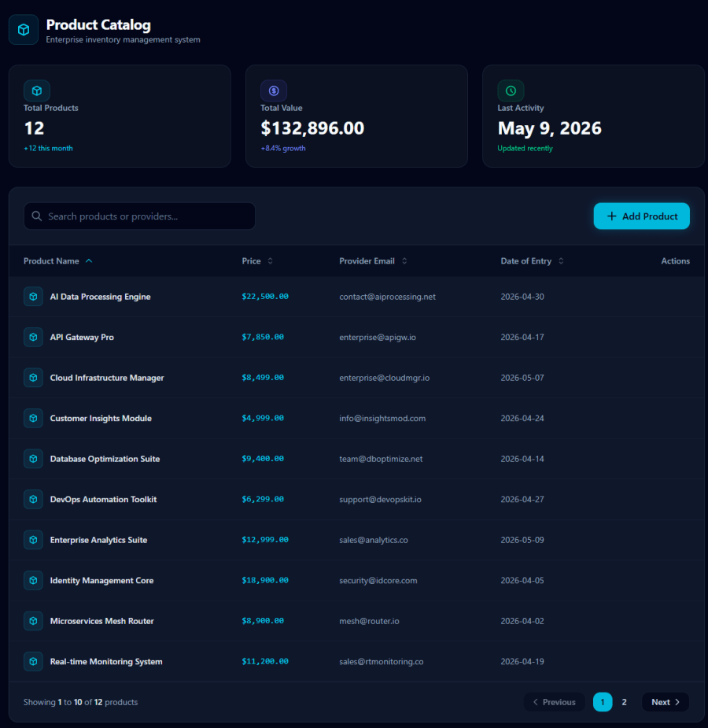Click the Add Product button
The image size is (708, 728).
click(642, 216)
